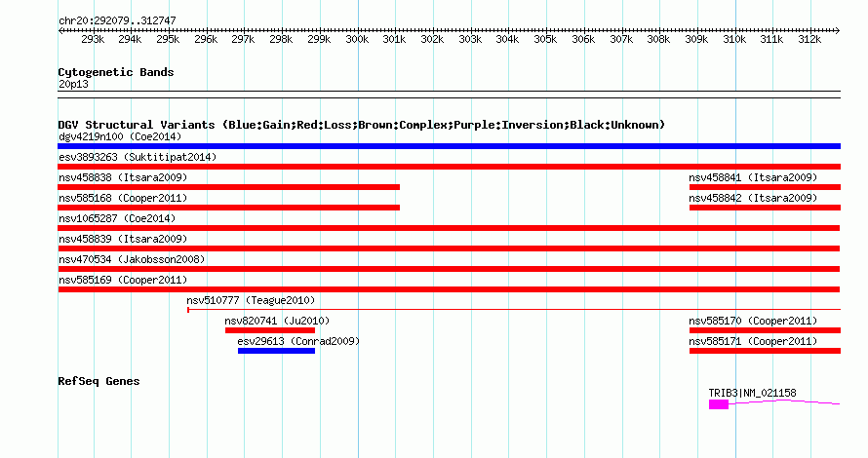Click the red nsv458841 bar
868x458 pixels.
(765, 187)
